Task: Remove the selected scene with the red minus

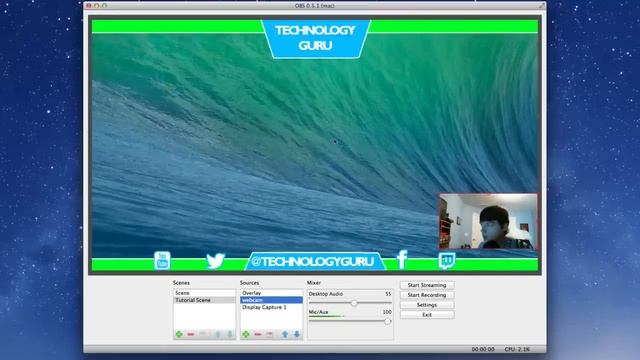Action: point(191,334)
